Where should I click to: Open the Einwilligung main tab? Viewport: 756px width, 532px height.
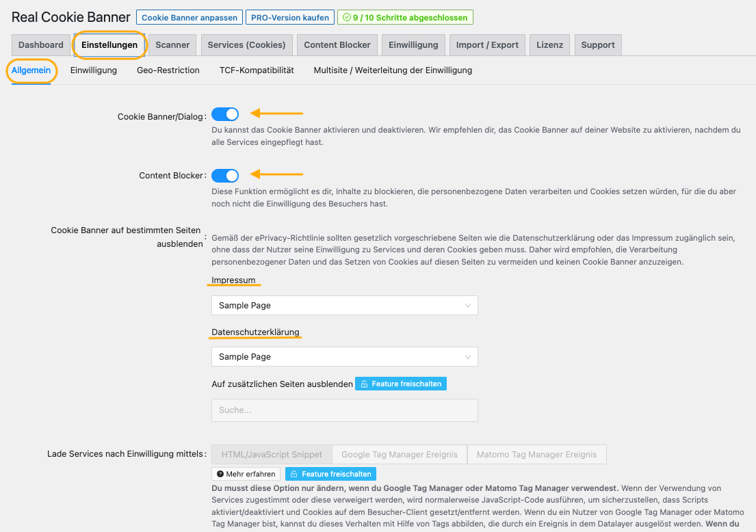[x=413, y=45]
